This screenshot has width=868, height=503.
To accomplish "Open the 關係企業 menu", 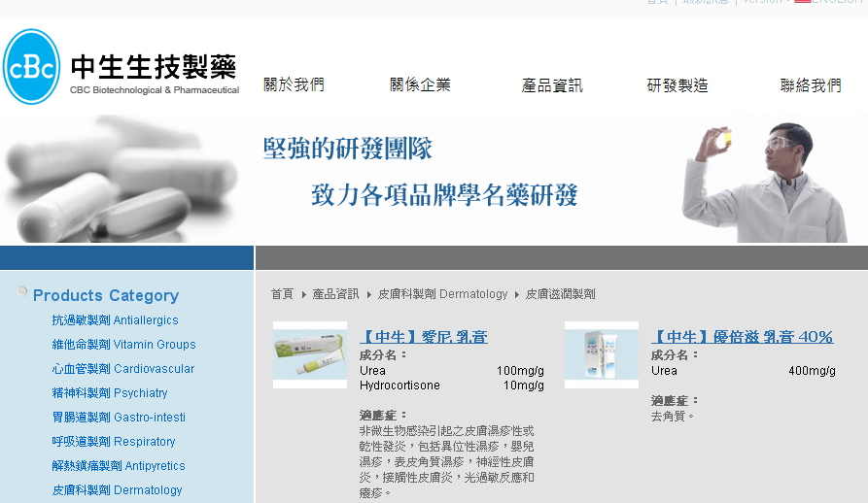I will (x=420, y=84).
